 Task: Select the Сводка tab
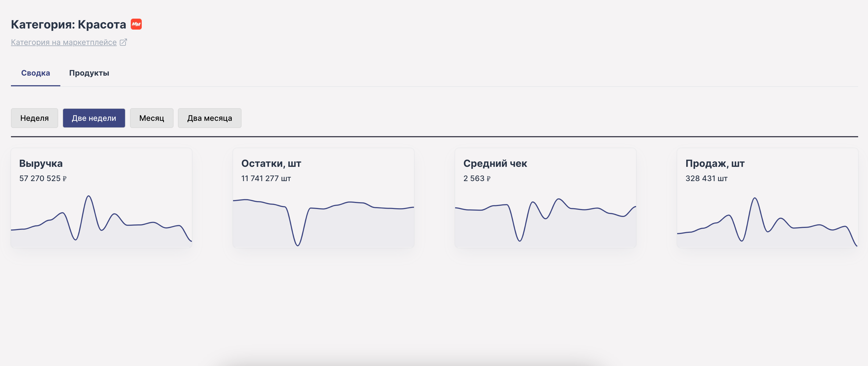(x=35, y=73)
